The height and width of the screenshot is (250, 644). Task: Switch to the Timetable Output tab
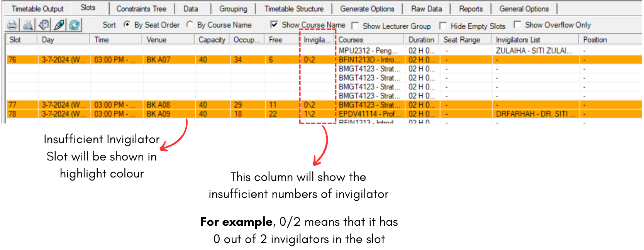(37, 9)
